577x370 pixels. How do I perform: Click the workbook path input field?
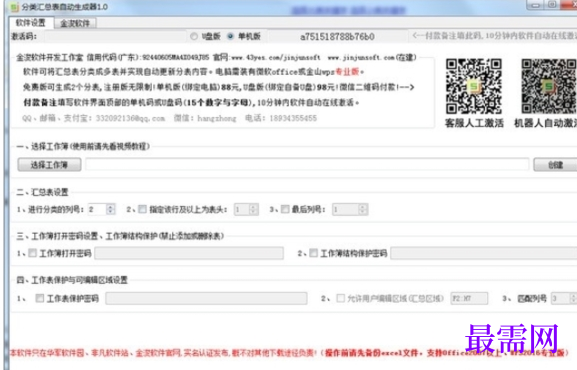click(x=307, y=164)
